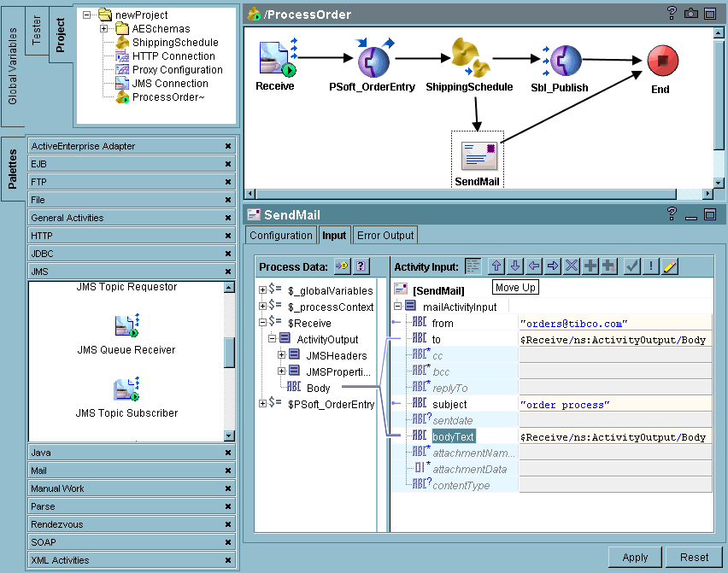Click the process diagram horizontal scrollbar thumb
The image size is (728, 573).
tap(467, 194)
